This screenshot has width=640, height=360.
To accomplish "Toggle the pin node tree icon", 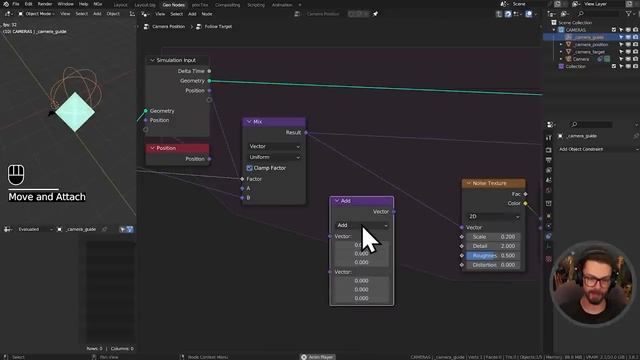I will coord(375,14).
